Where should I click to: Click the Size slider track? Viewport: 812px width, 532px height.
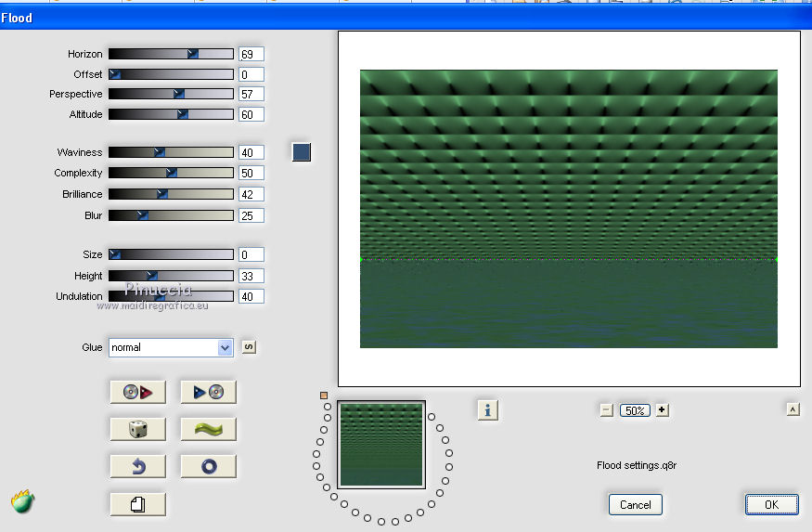[x=171, y=254]
